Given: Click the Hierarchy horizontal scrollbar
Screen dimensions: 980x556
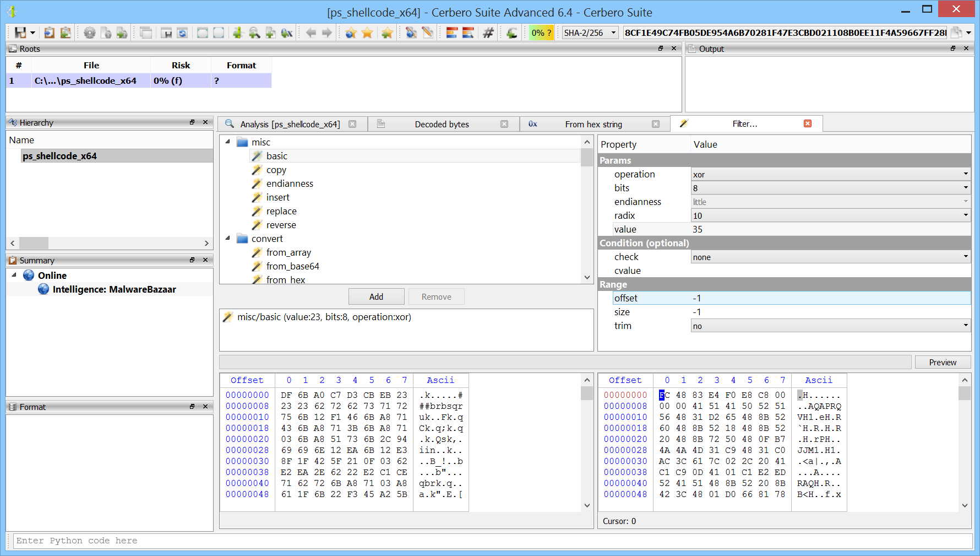Looking at the screenshot, I should point(110,243).
